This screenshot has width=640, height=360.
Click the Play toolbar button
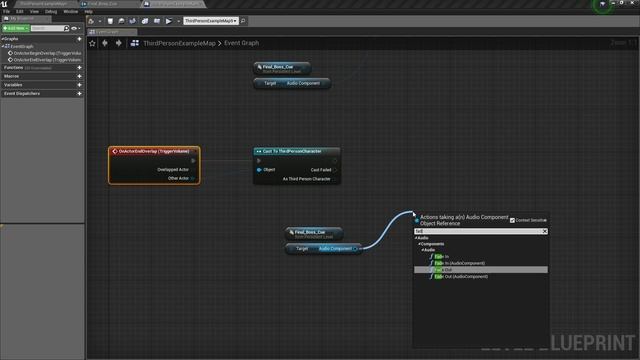tap(169, 21)
